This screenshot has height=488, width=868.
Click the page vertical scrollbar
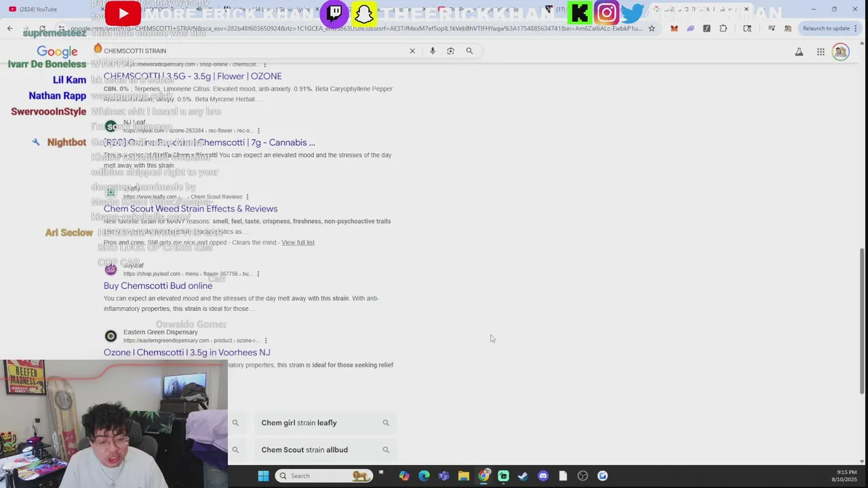[863, 320]
